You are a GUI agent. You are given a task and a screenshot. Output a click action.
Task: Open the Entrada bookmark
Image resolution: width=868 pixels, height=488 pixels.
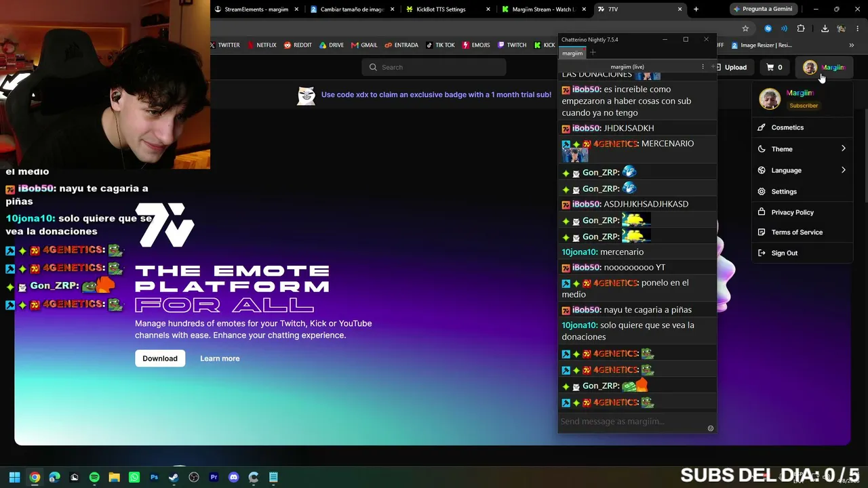click(x=401, y=45)
